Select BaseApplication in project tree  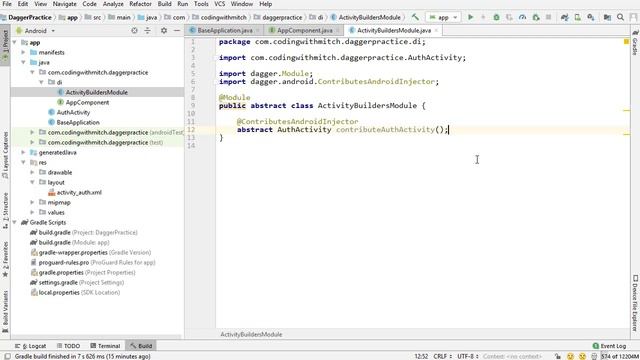78,122
